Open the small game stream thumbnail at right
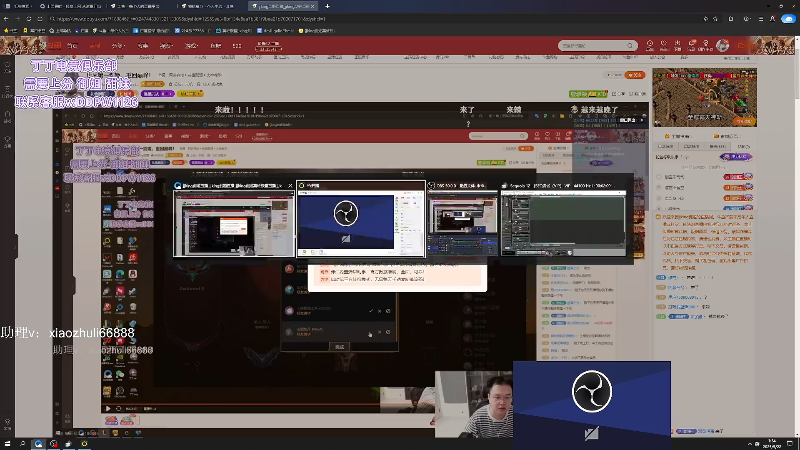The height and width of the screenshot is (450, 800). click(x=704, y=97)
